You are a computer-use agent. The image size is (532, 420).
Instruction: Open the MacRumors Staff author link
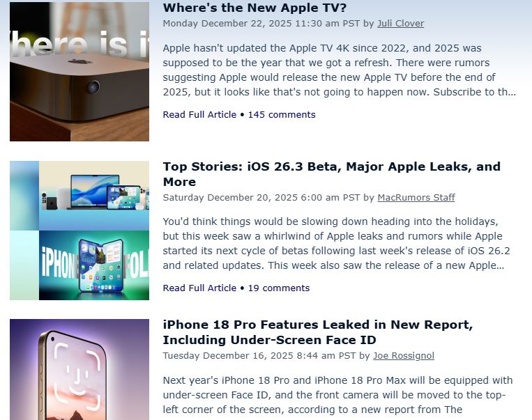pos(416,197)
